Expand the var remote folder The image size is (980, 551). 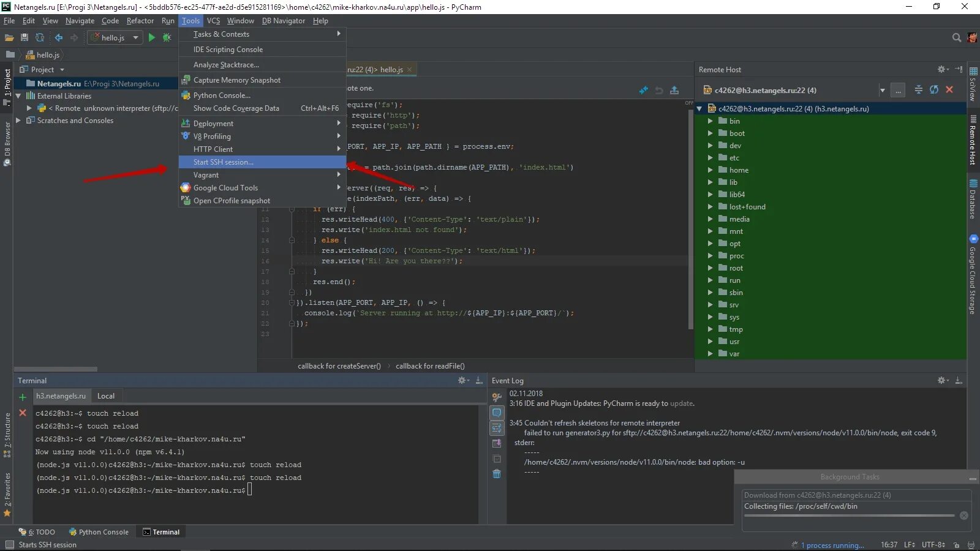click(710, 354)
